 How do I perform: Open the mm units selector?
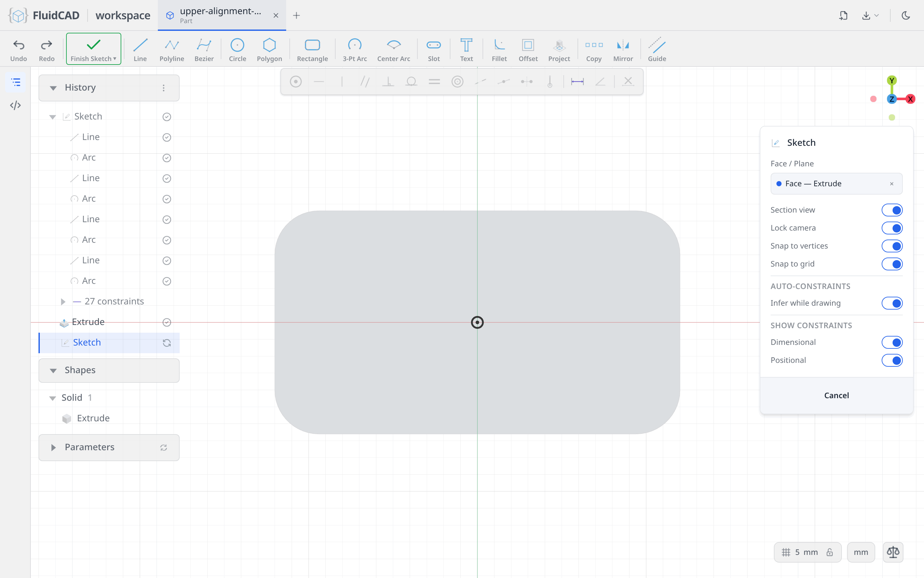point(860,552)
